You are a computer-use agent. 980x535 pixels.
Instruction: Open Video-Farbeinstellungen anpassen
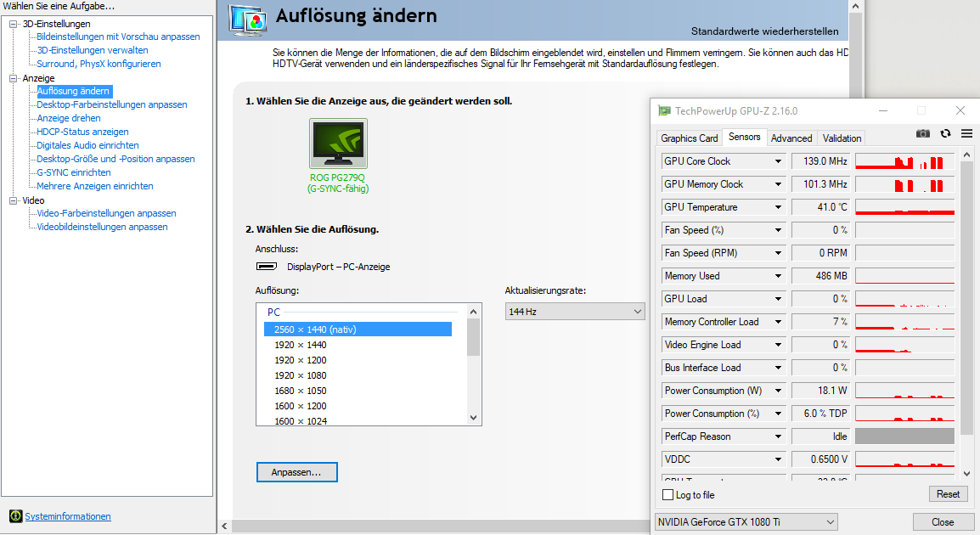[106, 213]
